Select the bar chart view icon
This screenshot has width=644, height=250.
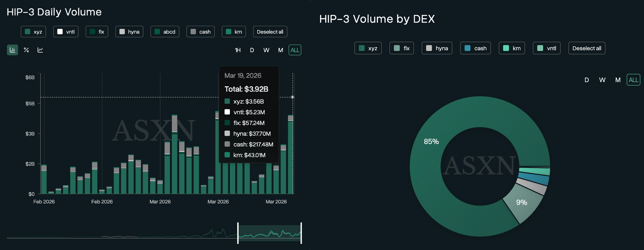coord(13,50)
